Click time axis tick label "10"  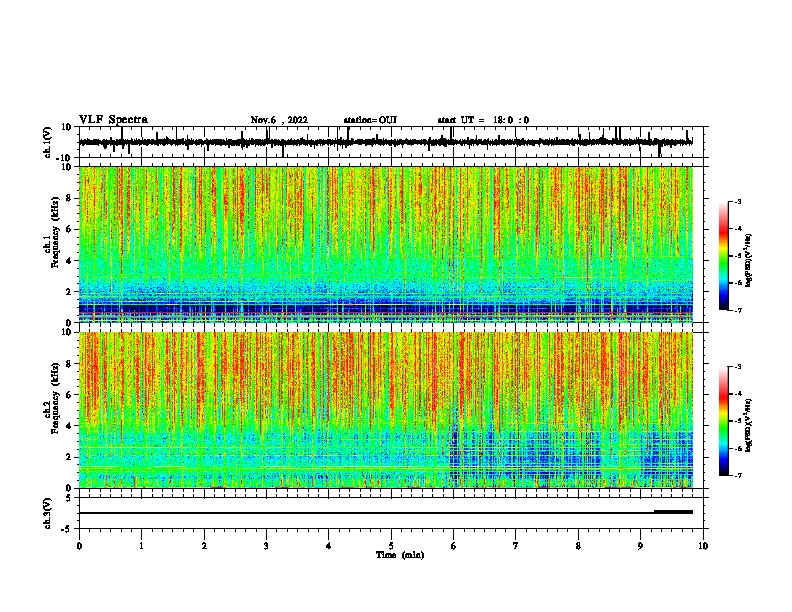[703, 546]
